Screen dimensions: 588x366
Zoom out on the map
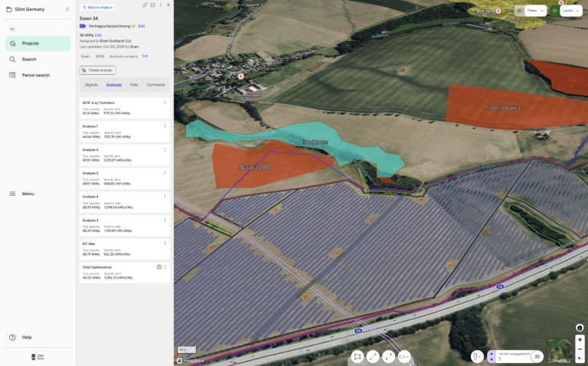pyautogui.click(x=580, y=348)
